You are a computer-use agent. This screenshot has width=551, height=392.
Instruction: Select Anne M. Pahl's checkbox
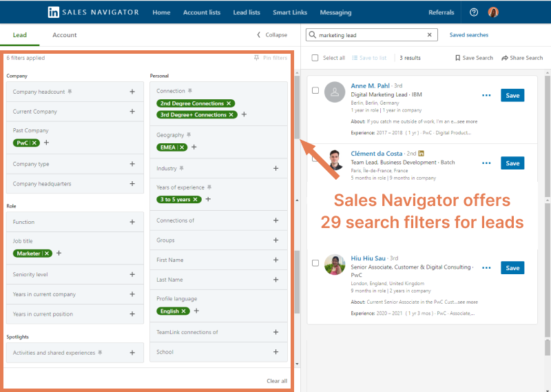[x=315, y=90]
